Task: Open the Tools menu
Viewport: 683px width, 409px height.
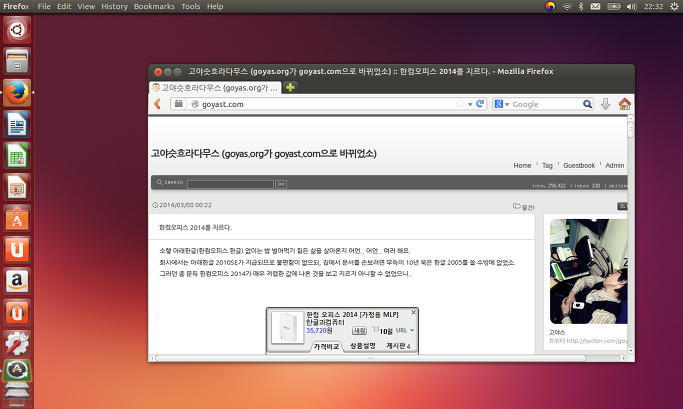Action: (191, 6)
